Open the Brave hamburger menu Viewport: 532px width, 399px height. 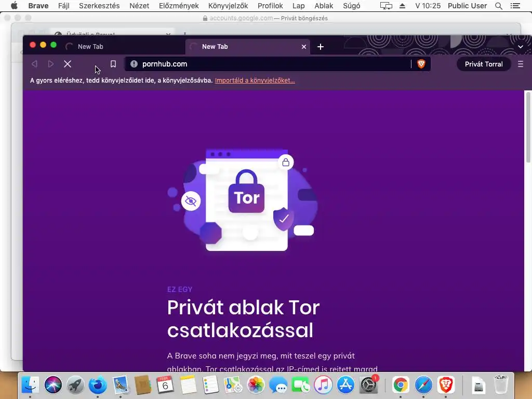(x=521, y=64)
